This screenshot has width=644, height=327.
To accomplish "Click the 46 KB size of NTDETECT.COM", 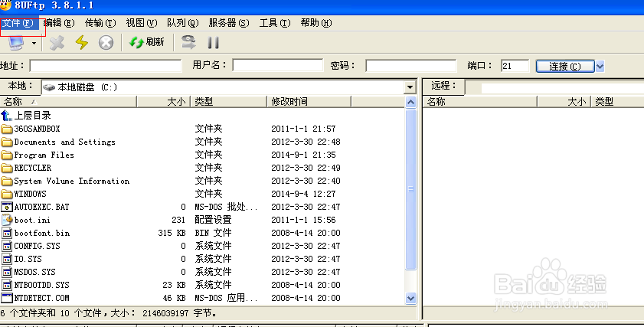I will [x=174, y=298].
